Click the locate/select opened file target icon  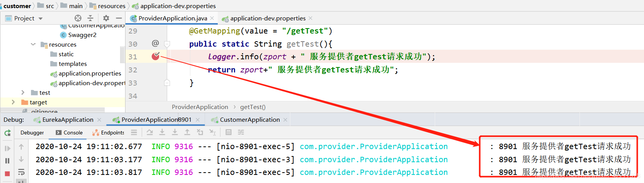click(x=78, y=18)
